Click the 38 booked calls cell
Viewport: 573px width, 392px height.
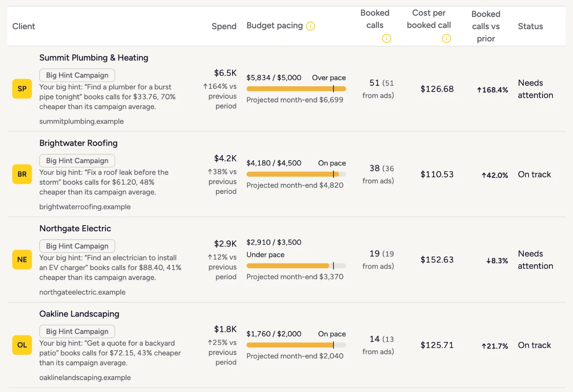point(378,174)
